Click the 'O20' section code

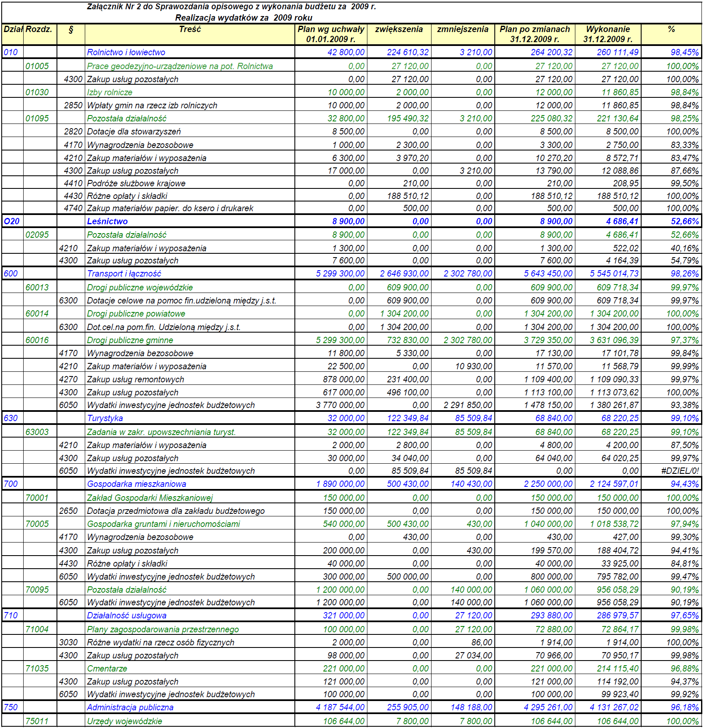(12, 221)
